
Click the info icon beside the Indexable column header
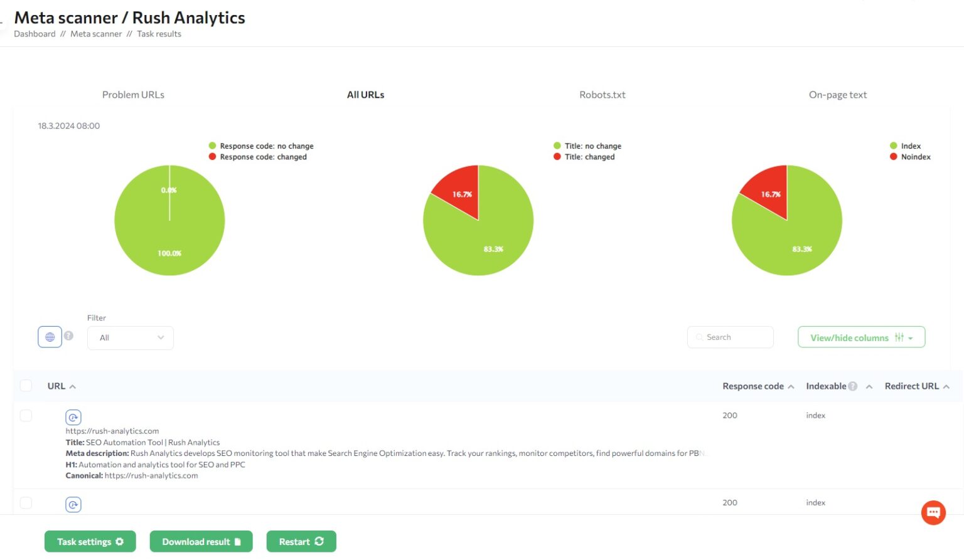click(x=855, y=386)
